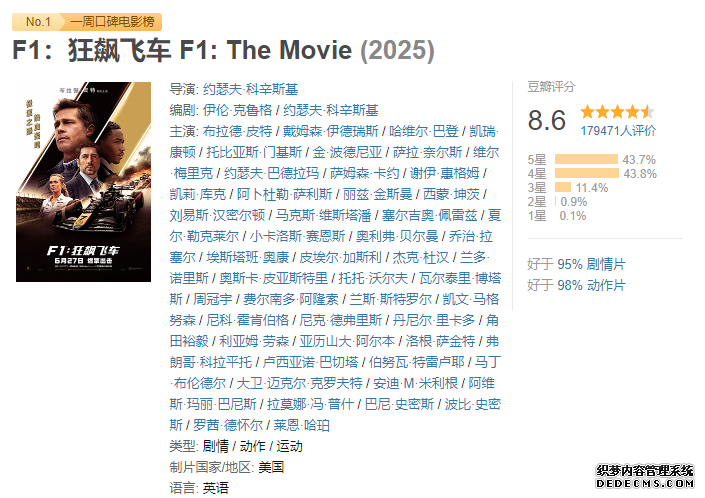Click the 179471人评价 ratings count link
This screenshot has height=498, width=705.
[618, 131]
